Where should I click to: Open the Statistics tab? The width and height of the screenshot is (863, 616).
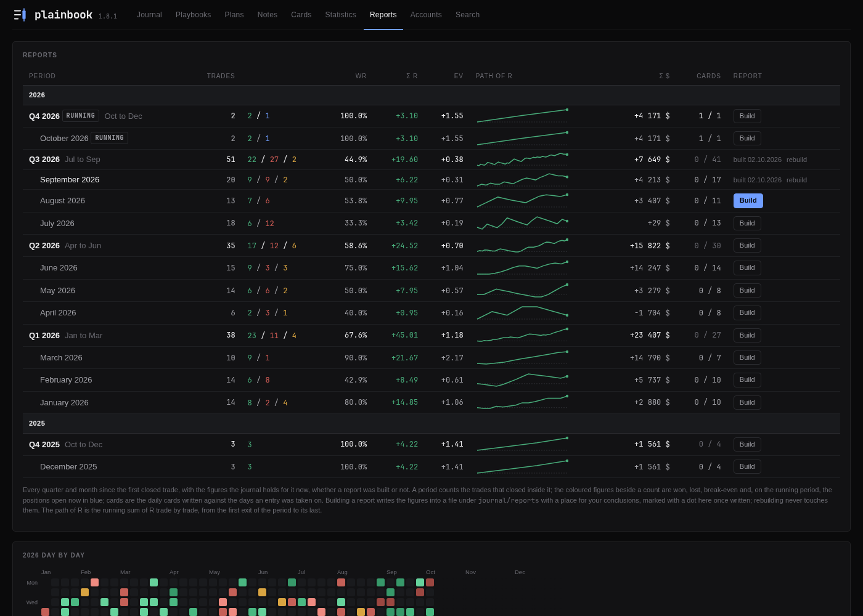point(340,15)
